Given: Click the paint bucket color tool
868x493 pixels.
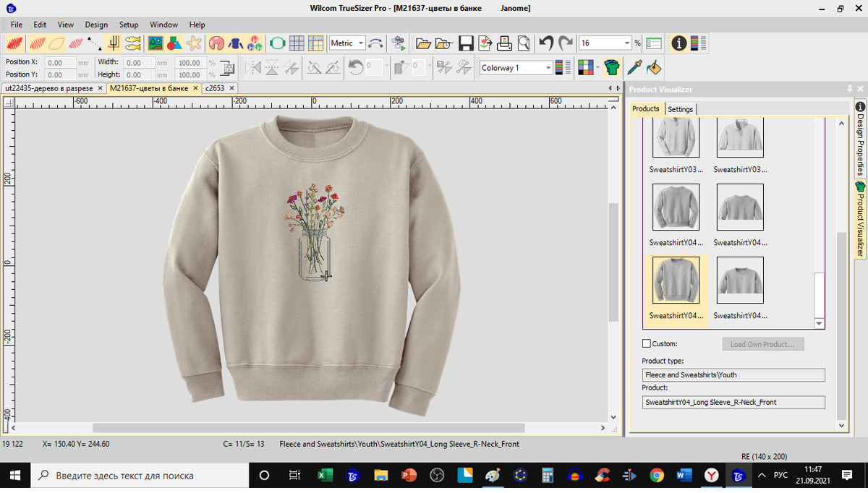Looking at the screenshot, I should click(653, 67).
